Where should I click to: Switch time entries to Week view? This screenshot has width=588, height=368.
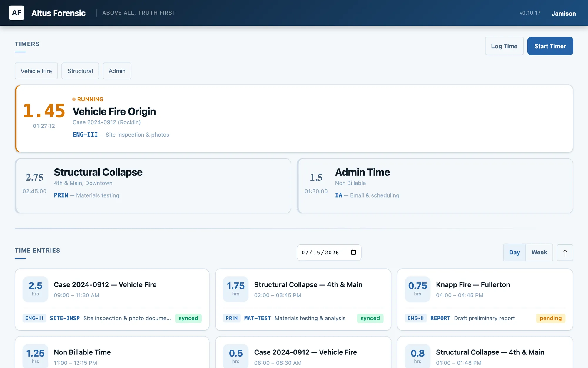pyautogui.click(x=539, y=252)
